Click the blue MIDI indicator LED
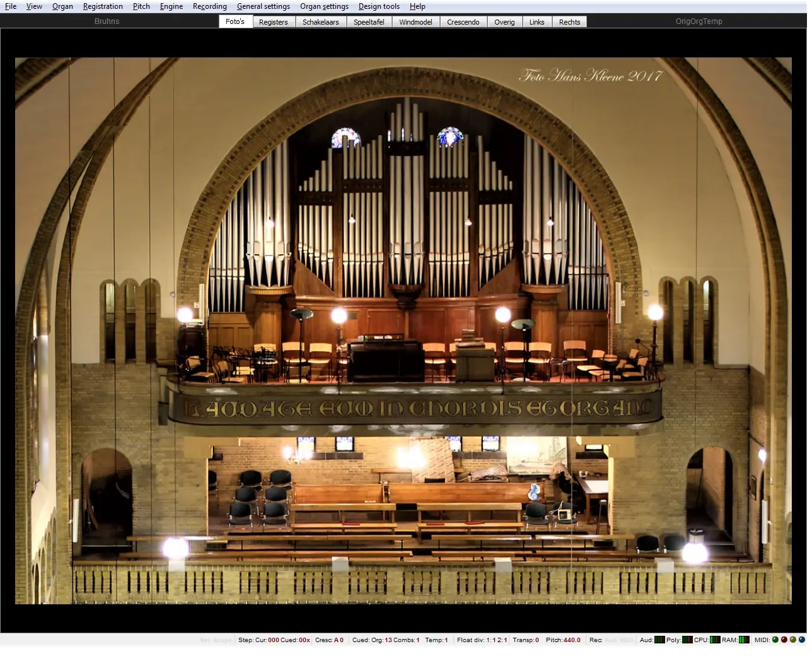The width and height of the screenshot is (812, 656). tap(802, 640)
